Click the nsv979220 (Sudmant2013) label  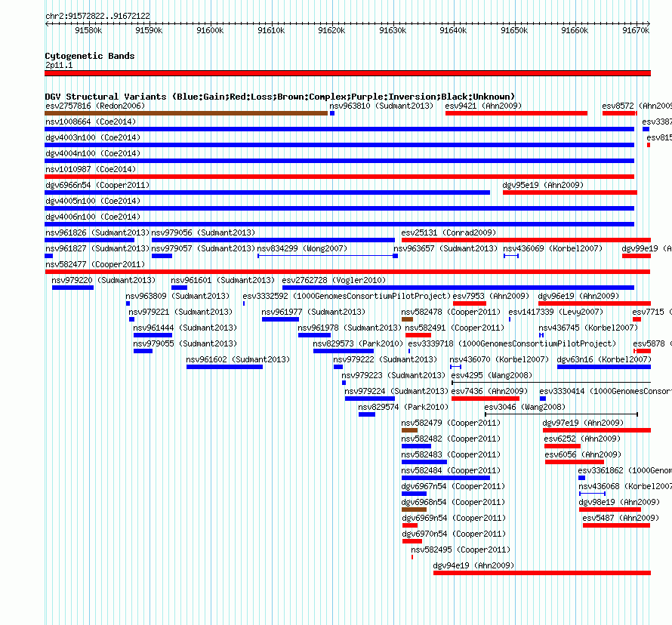(103, 280)
